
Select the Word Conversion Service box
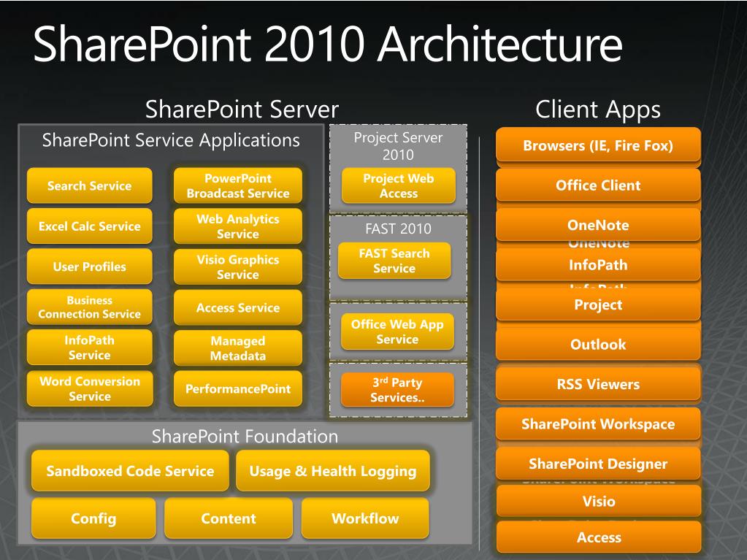(x=90, y=388)
